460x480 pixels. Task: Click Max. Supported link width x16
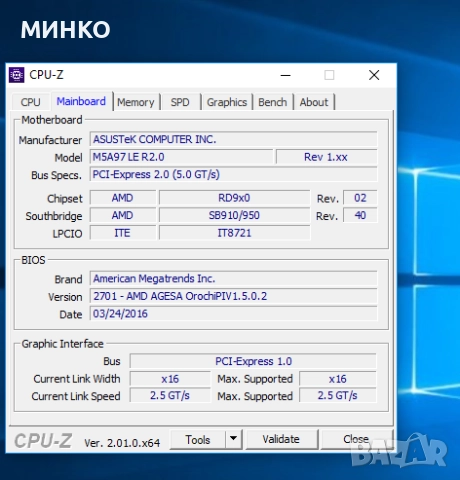338,379
